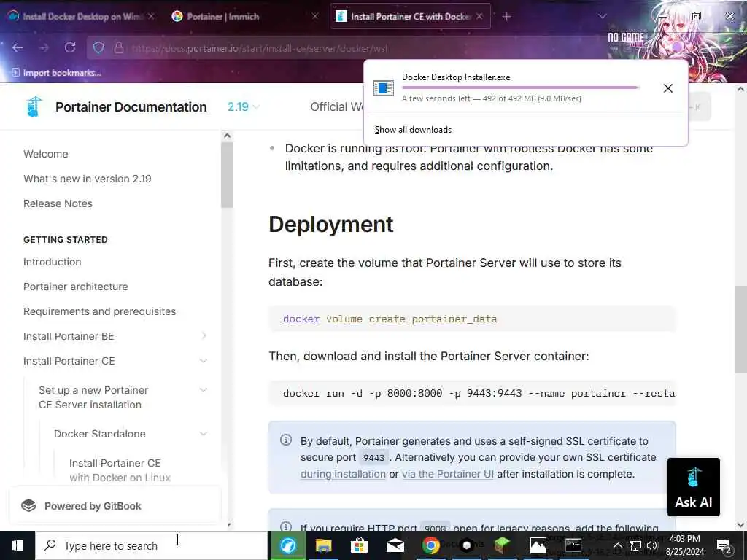Collapse the Install Portainer CE section
747x560 pixels.
click(x=204, y=361)
